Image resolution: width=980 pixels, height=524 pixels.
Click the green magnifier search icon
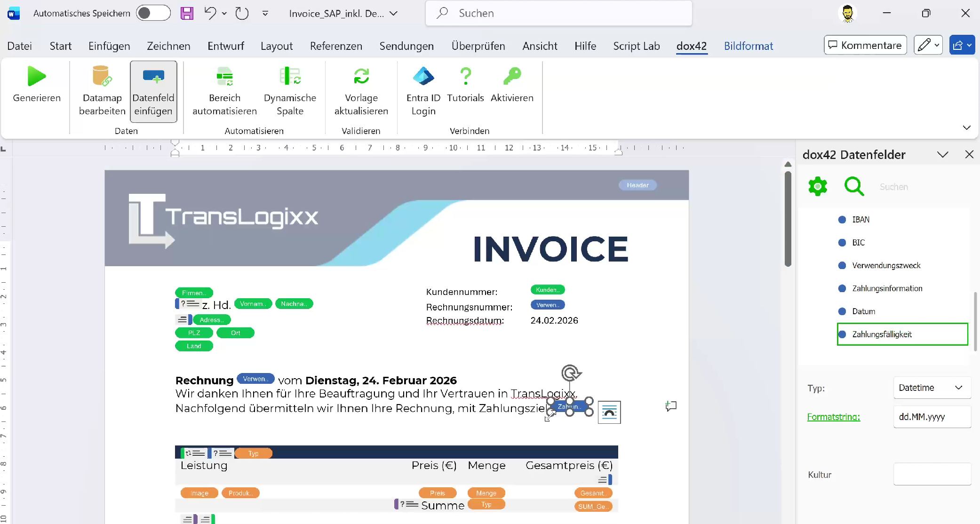point(854,187)
